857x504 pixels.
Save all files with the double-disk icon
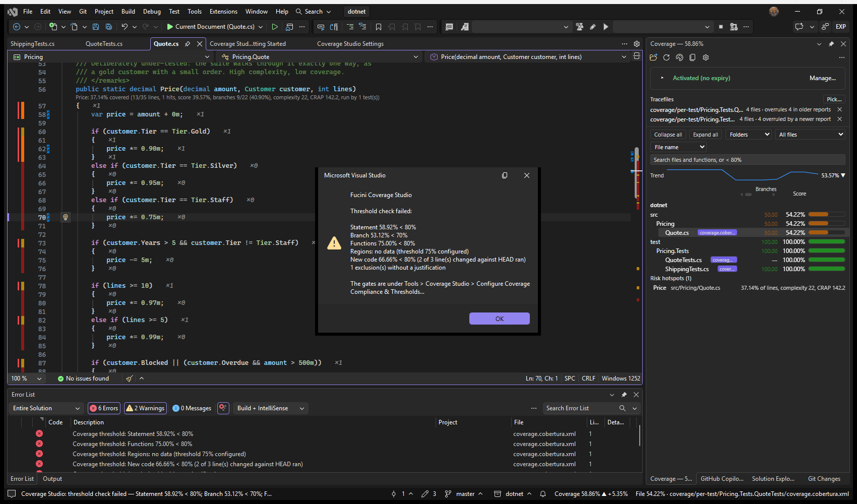108,27
